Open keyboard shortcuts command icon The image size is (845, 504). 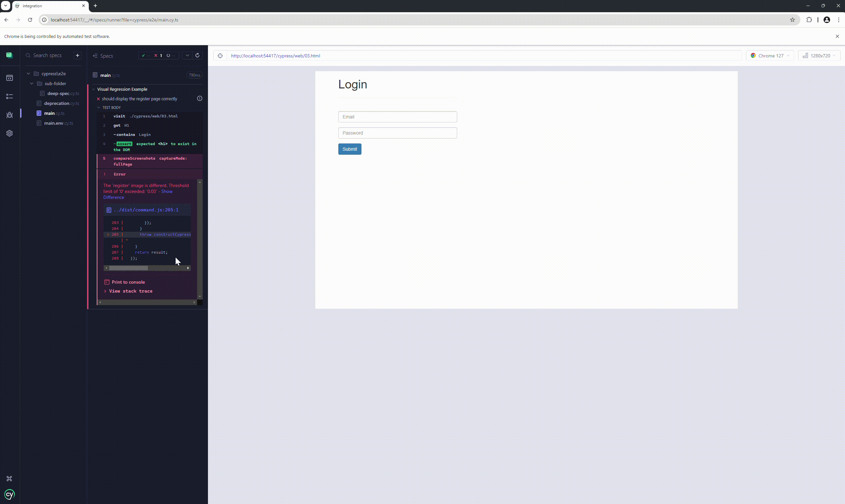pyautogui.click(x=10, y=479)
